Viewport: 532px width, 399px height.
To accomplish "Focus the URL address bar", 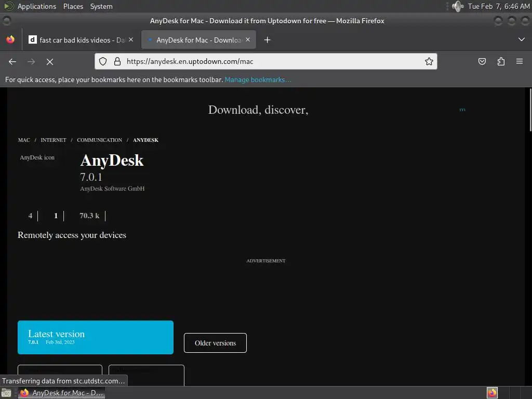I will point(265,61).
